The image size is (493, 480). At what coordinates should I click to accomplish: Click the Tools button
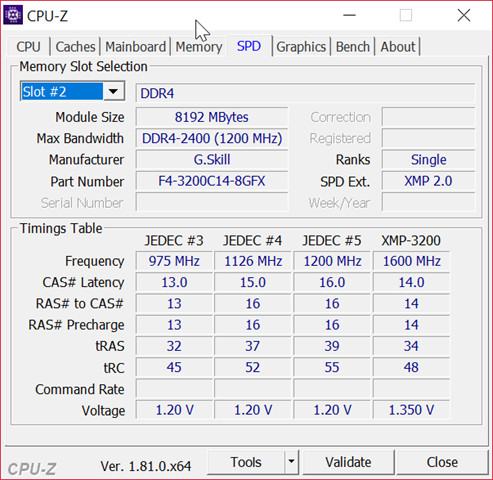tap(246, 462)
